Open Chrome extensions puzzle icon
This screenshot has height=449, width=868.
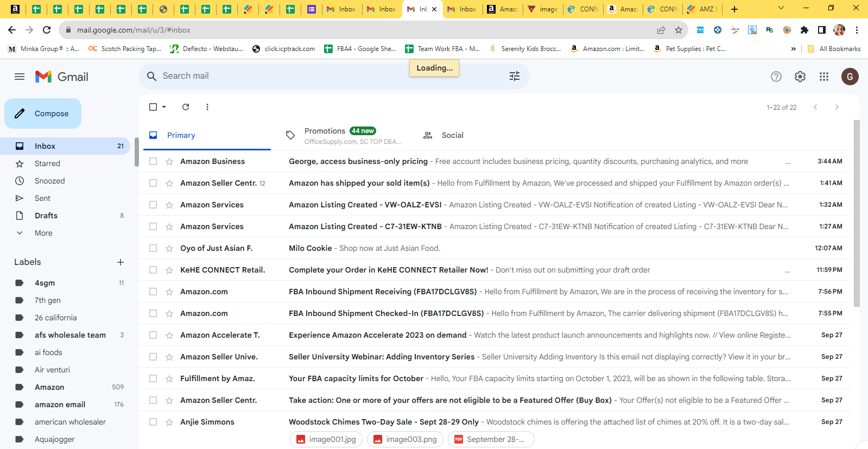pyautogui.click(x=804, y=30)
